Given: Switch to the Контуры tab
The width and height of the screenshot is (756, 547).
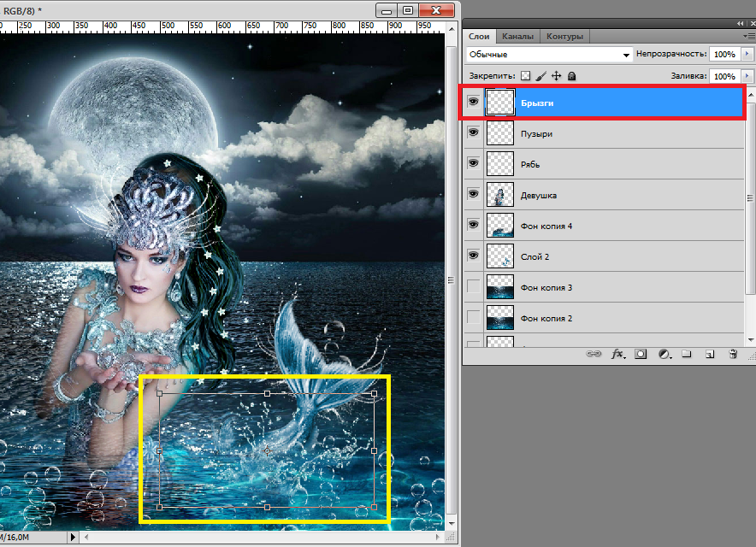Looking at the screenshot, I should pyautogui.click(x=564, y=37).
